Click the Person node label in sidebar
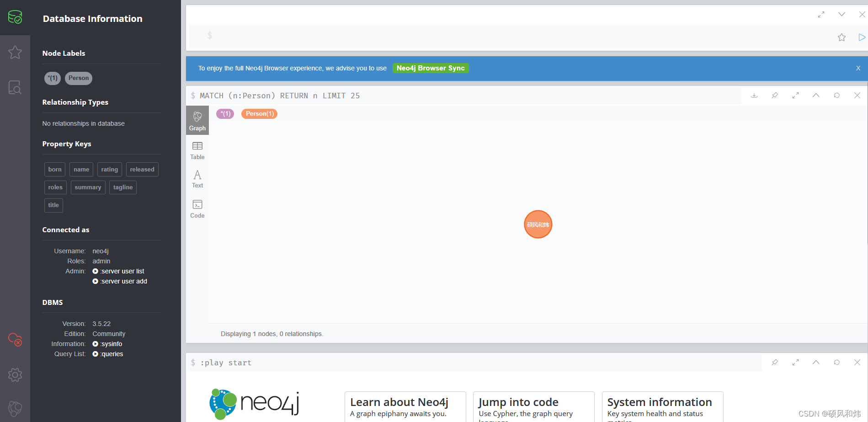The height and width of the screenshot is (422, 868). (x=79, y=78)
